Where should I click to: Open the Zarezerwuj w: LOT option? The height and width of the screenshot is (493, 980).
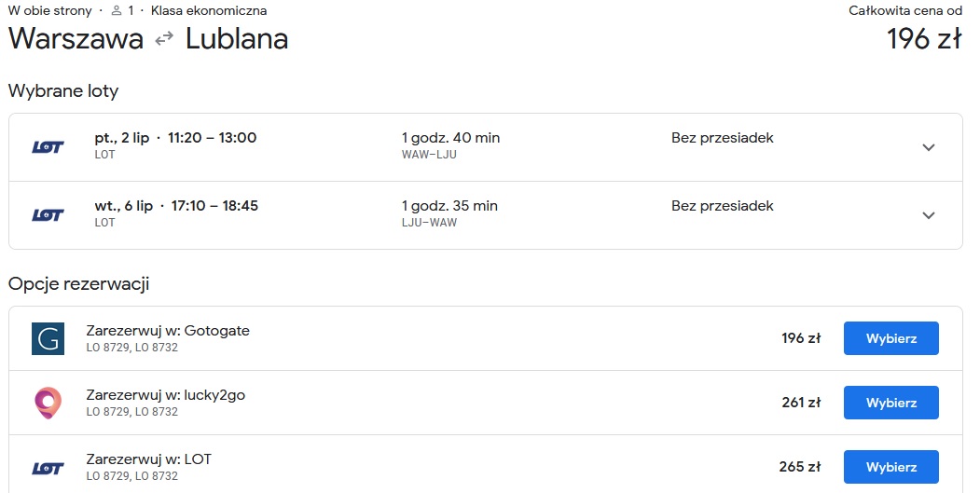[149, 459]
